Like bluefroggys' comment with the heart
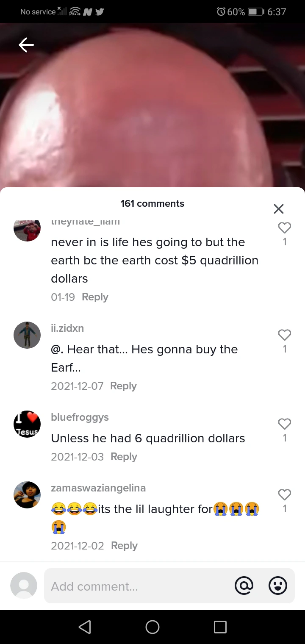The width and height of the screenshot is (305, 644). tap(285, 424)
